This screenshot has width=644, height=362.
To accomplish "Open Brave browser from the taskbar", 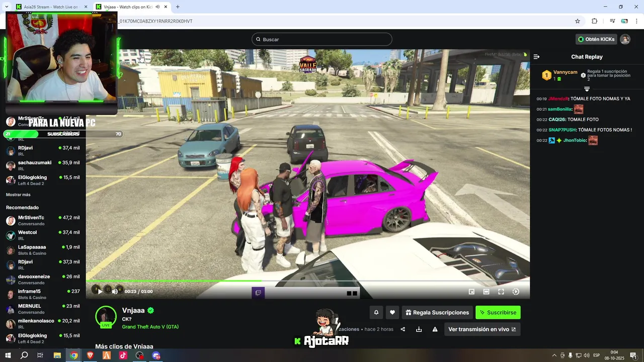I will [90, 355].
